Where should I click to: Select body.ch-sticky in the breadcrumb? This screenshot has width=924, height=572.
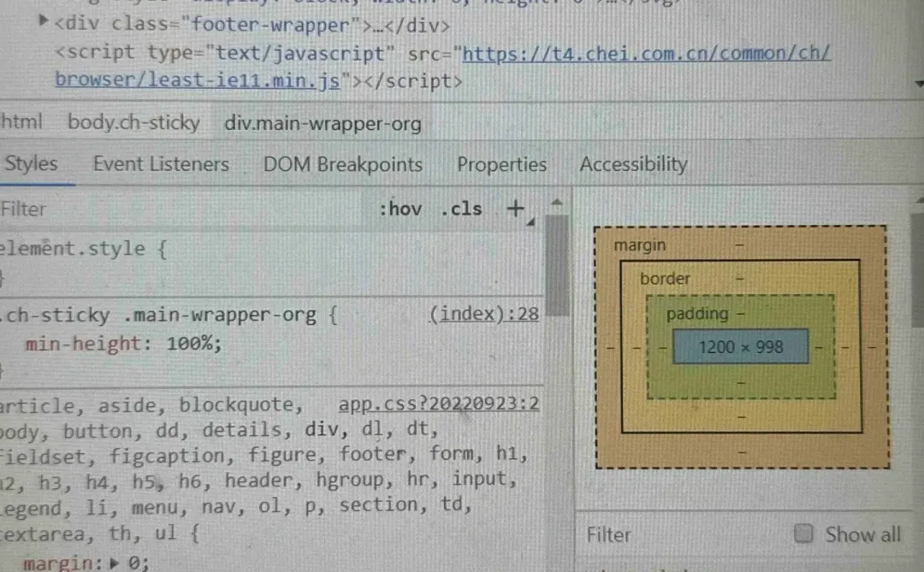pos(133,122)
